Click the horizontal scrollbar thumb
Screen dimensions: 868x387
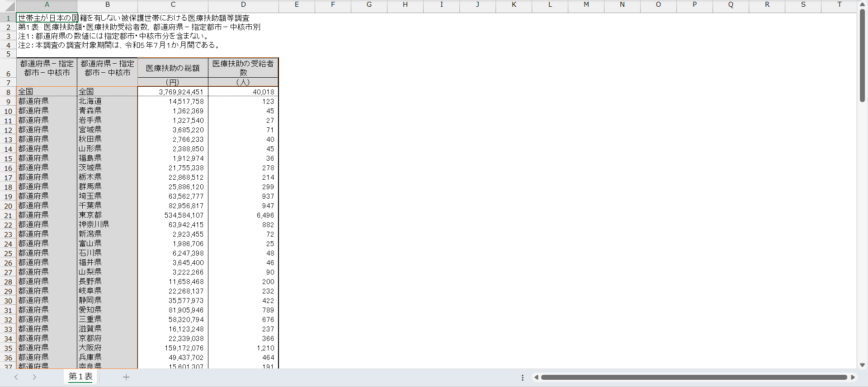694,378
